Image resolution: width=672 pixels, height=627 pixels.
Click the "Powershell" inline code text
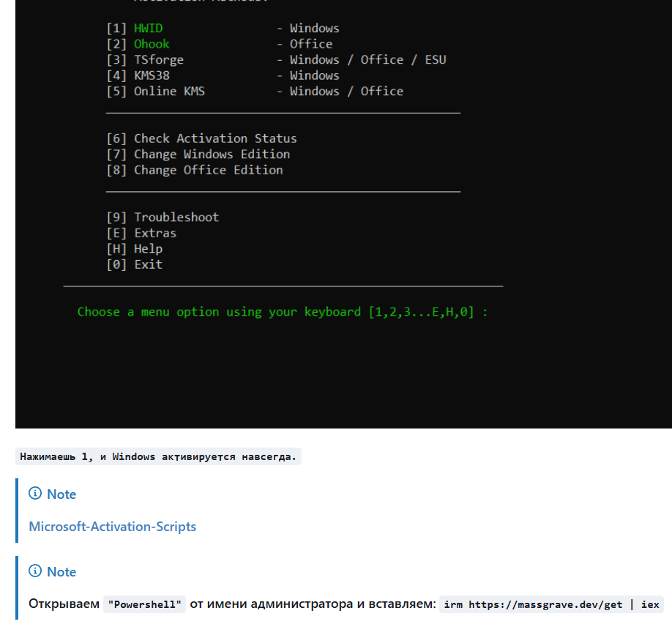[x=144, y=604]
